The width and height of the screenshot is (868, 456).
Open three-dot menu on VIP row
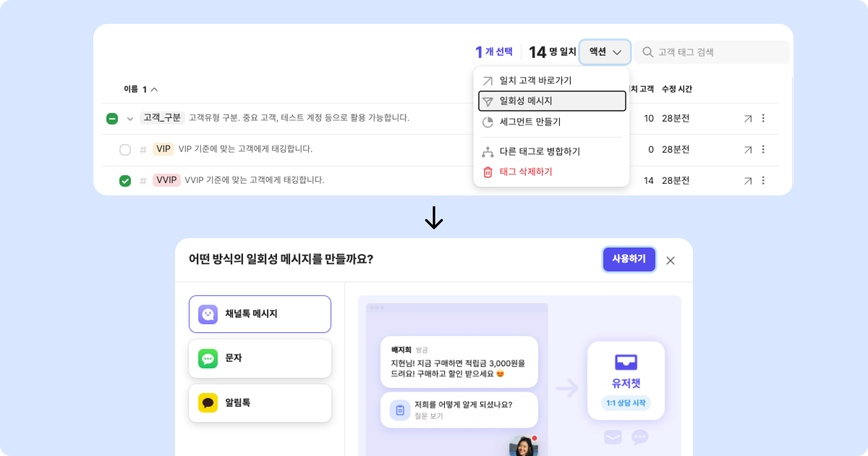pos(763,149)
